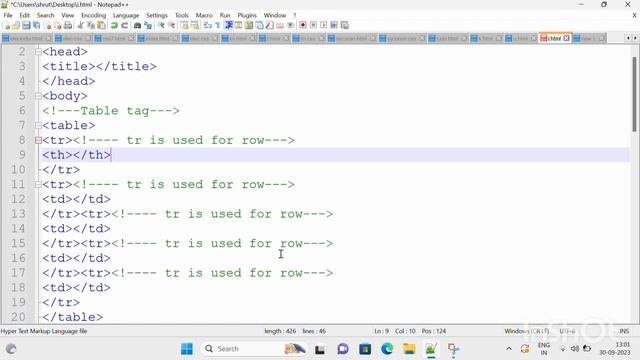Click the Ln : 9 position status field
Image resolution: width=640 pixels, height=360 pixels.
tap(381, 331)
